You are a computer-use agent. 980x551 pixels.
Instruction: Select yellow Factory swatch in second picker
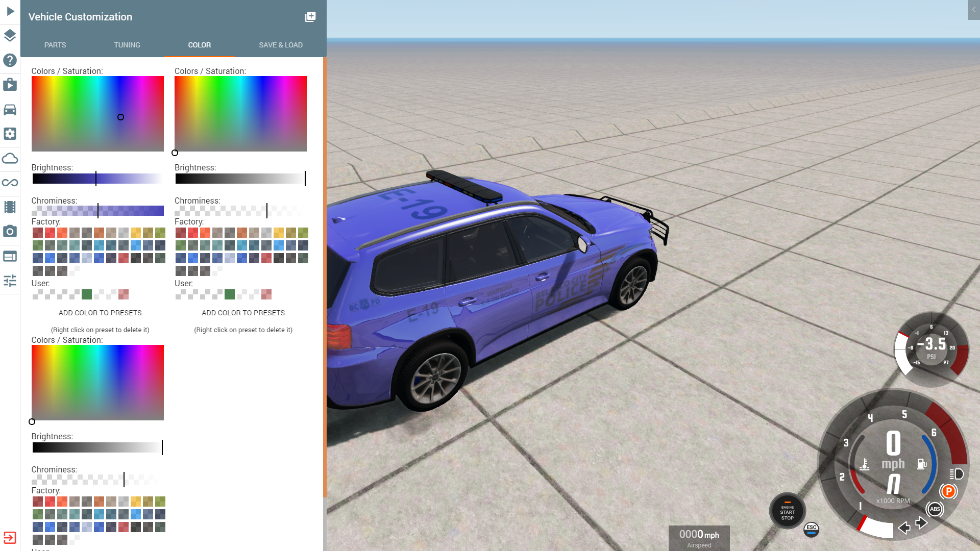pos(279,233)
